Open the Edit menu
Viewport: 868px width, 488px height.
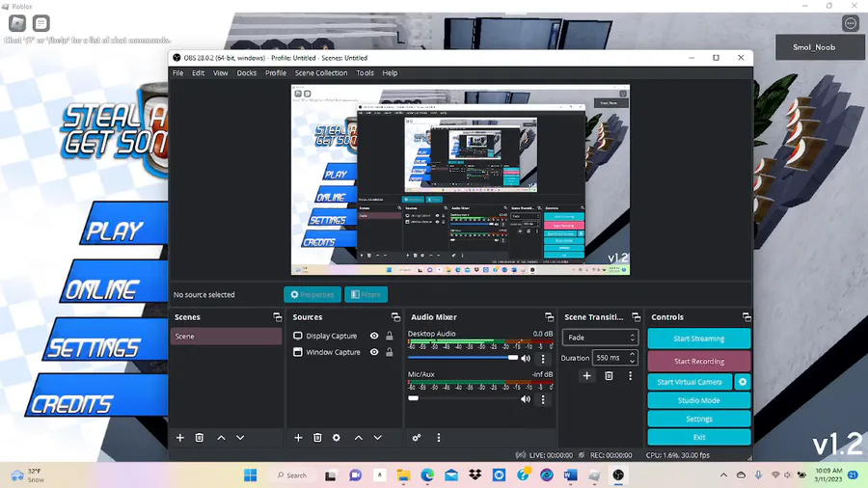click(x=198, y=73)
